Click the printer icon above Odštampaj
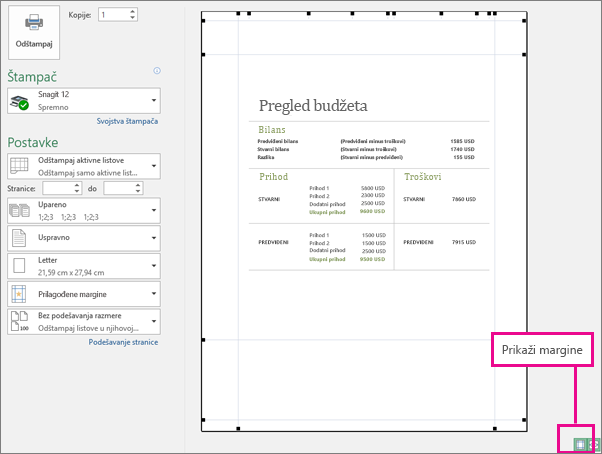 (x=34, y=22)
